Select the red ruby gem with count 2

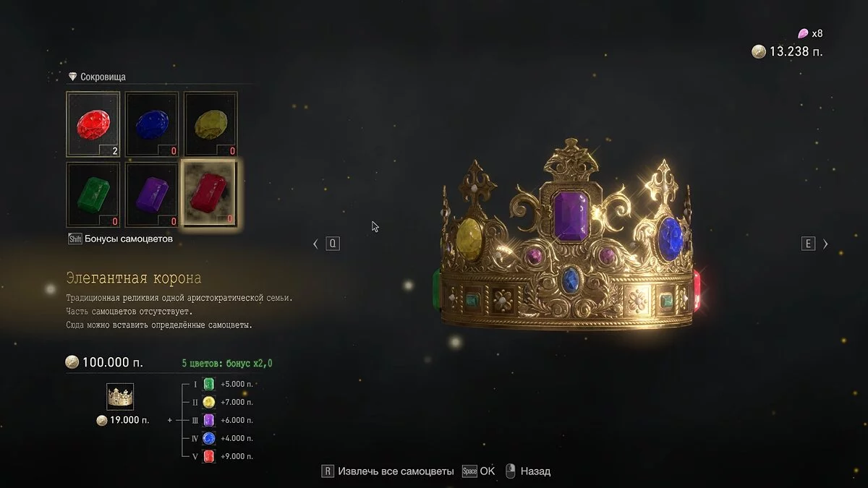[x=93, y=124]
